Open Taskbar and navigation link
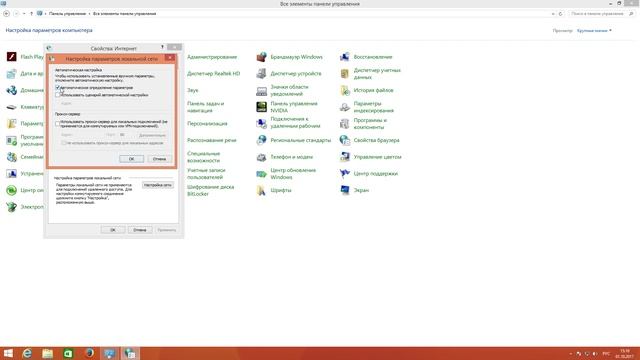The image size is (640, 360). [206, 107]
